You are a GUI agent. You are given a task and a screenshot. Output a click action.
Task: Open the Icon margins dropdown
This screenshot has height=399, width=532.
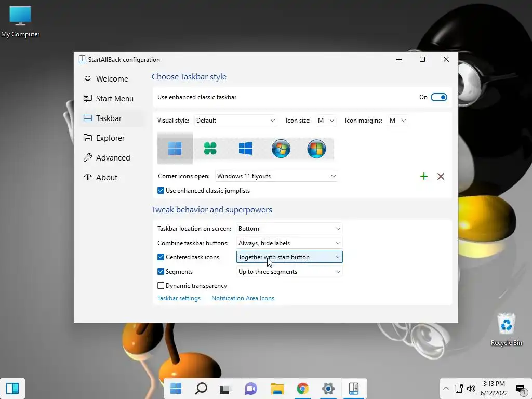tap(397, 121)
